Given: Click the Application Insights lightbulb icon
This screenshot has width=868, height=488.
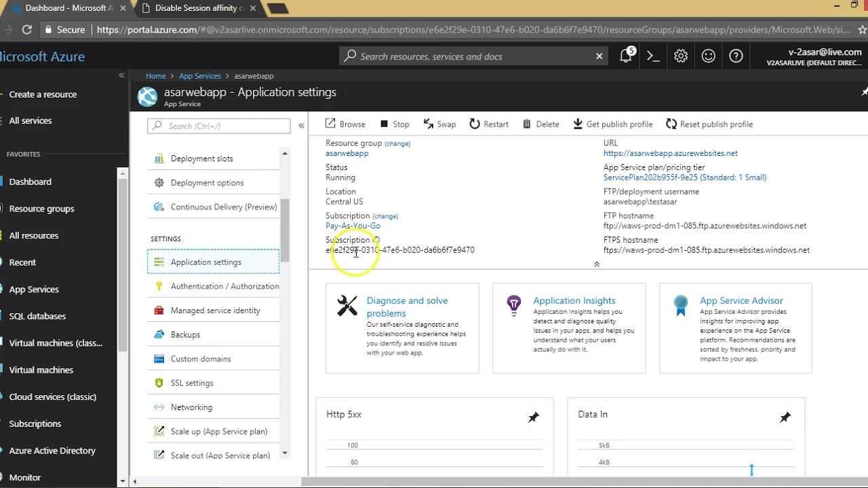Looking at the screenshot, I should 514,306.
